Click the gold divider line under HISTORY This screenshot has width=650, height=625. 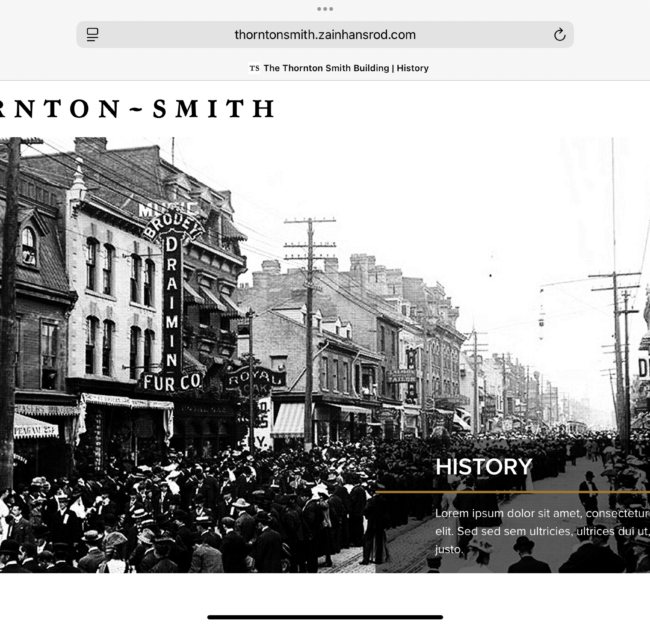tap(512, 492)
